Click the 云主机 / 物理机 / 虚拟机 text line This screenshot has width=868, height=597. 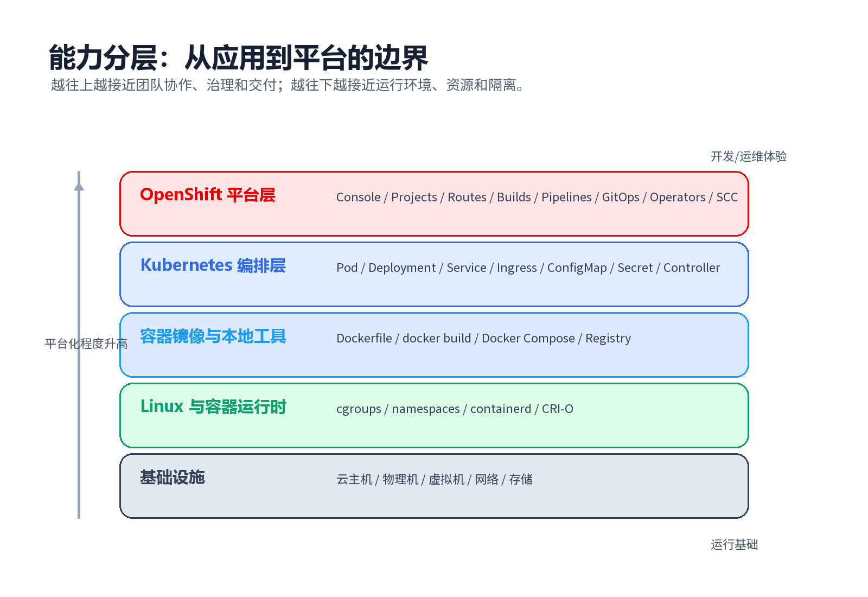435,479
